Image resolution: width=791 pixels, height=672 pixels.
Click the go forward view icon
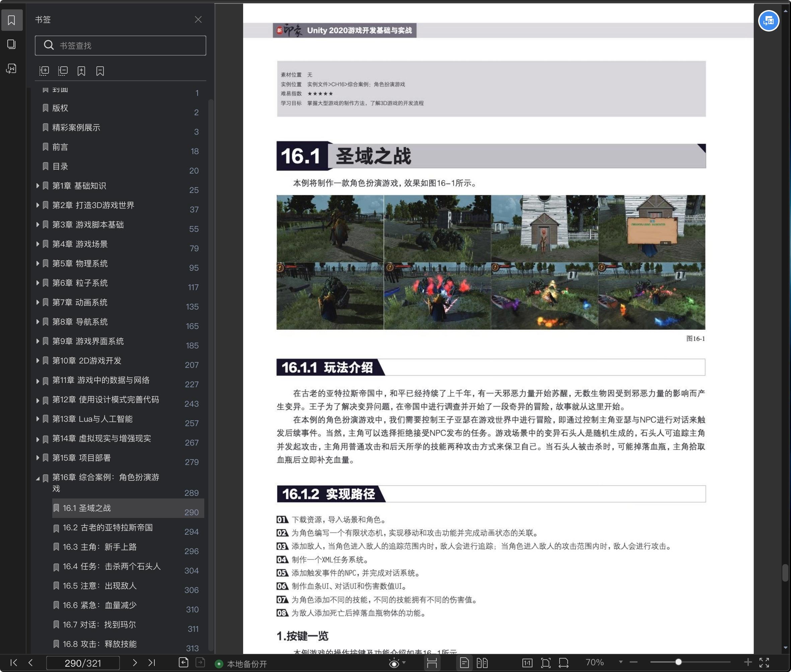[200, 663]
